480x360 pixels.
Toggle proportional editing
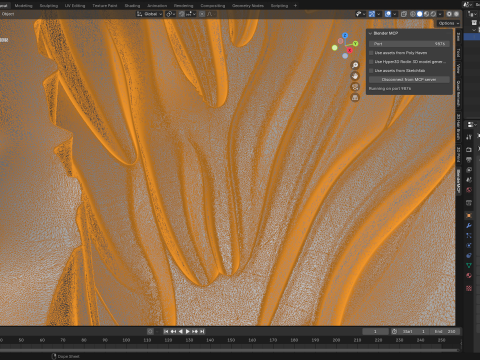[x=202, y=14]
